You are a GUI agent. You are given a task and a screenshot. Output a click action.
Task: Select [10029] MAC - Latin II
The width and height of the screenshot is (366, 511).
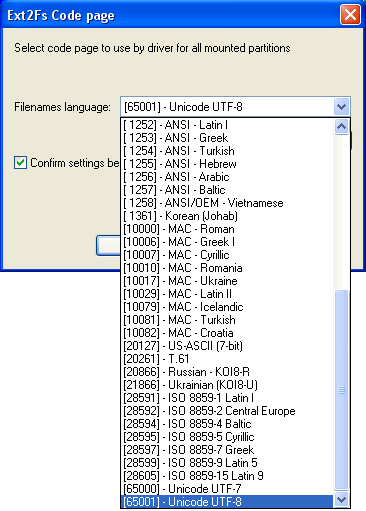(x=227, y=294)
